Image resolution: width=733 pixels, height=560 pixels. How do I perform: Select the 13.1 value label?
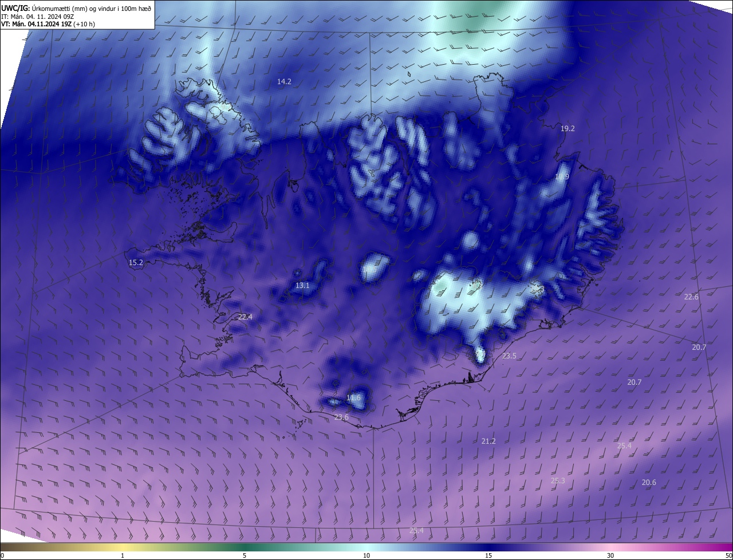[302, 286]
